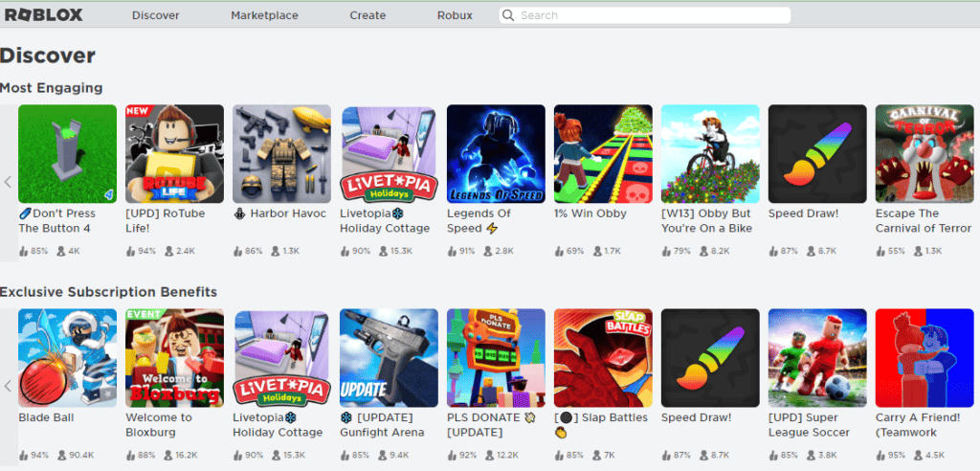
Task: Click thumbs-up icon under Carry A Friend showing 95%
Action: (881, 456)
